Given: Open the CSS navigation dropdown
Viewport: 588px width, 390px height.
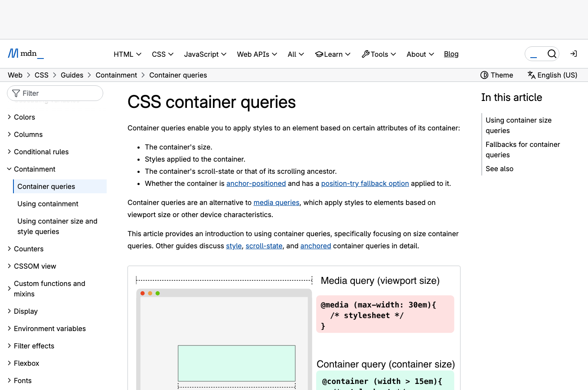Looking at the screenshot, I should [162, 54].
